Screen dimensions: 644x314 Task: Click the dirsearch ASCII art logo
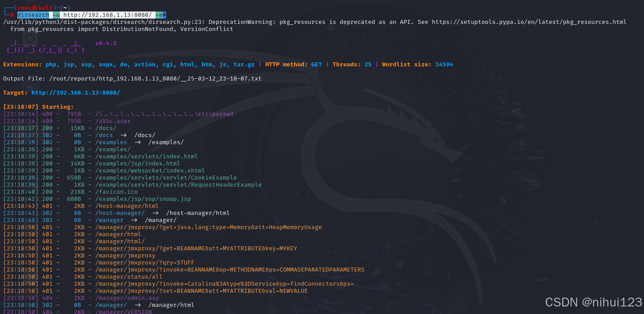point(46,47)
